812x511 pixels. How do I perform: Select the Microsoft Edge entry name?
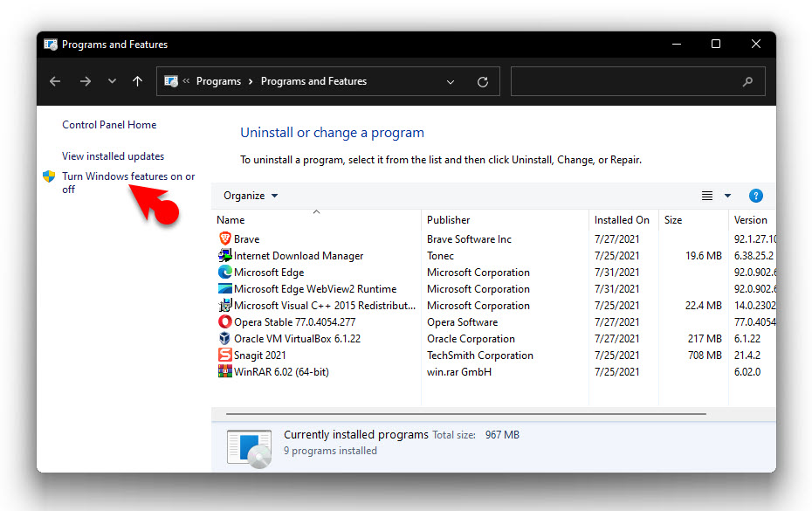(x=269, y=273)
